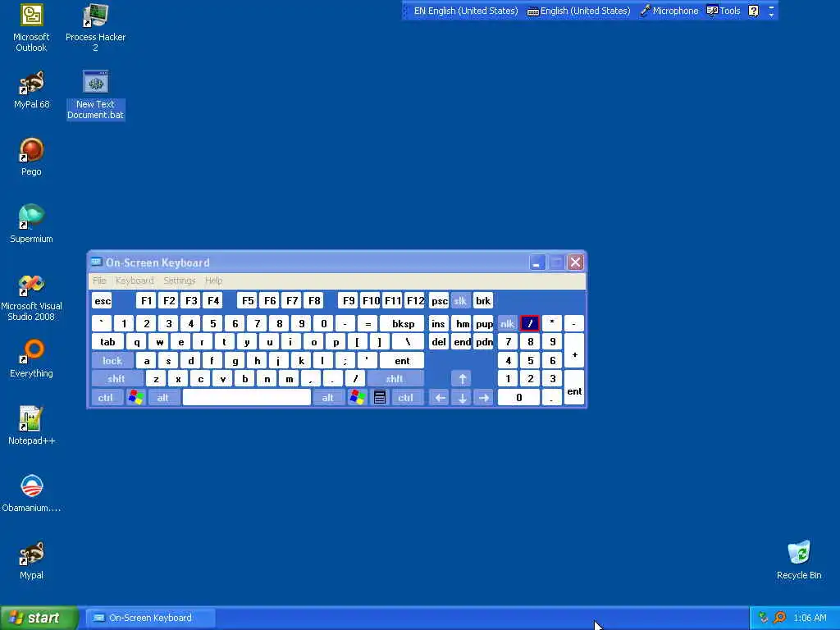Click the network tray icon
The height and width of the screenshot is (630, 840).
pos(764,618)
